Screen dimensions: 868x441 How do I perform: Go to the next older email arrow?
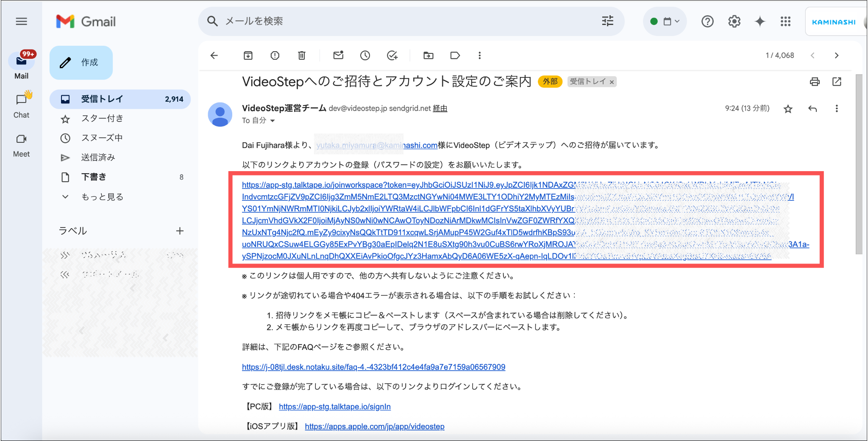tap(836, 55)
